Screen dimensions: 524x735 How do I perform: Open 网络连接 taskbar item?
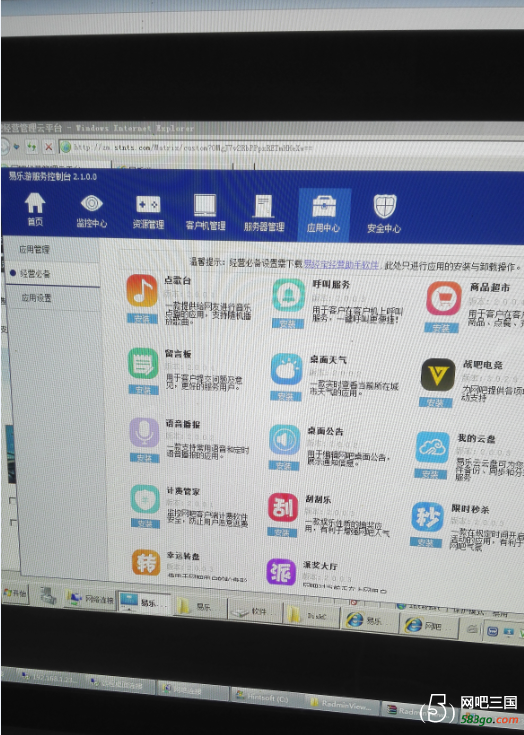tap(90, 599)
